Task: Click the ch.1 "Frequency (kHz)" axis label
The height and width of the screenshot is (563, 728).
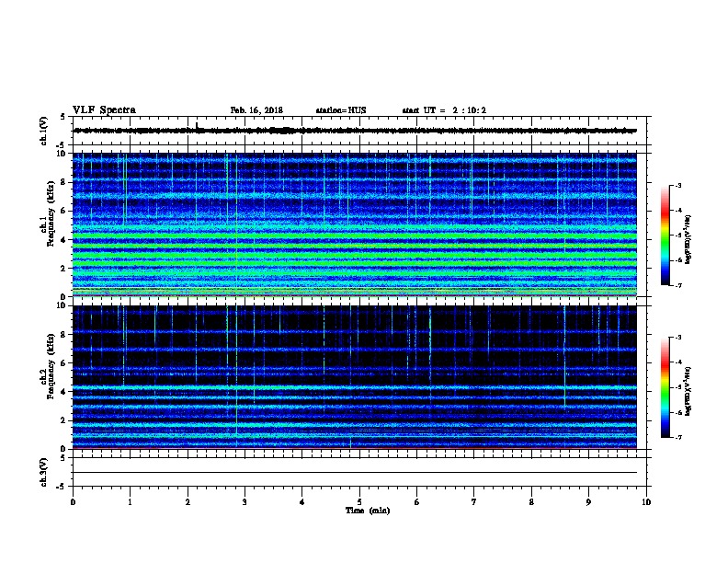Action: [x=51, y=214]
